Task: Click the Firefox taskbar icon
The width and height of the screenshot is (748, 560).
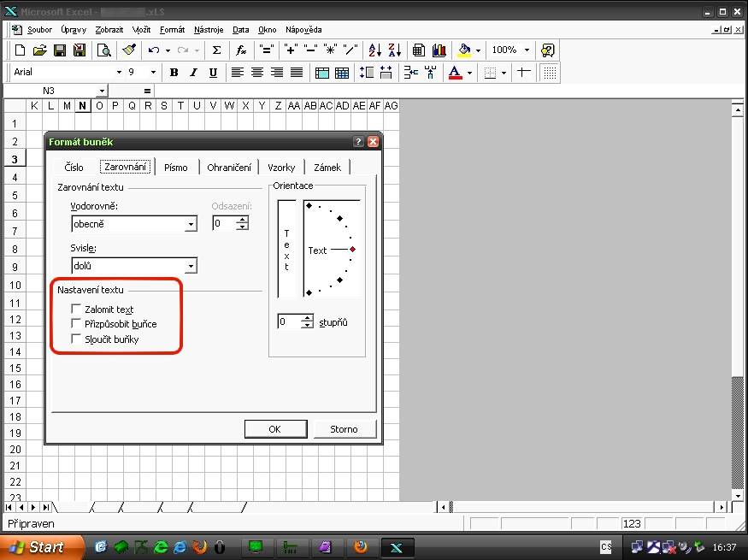Action: pos(361,546)
